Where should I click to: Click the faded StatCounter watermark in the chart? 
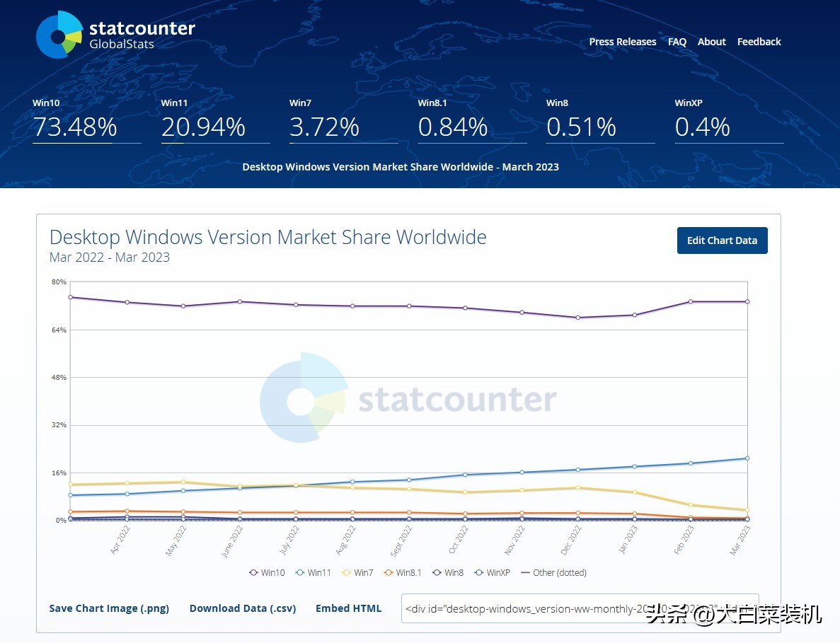409,399
